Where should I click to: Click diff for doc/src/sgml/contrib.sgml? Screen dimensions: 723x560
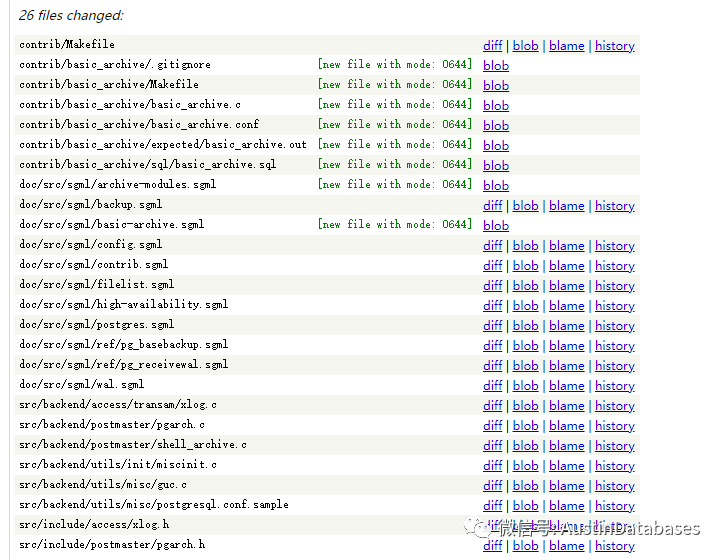492,266
